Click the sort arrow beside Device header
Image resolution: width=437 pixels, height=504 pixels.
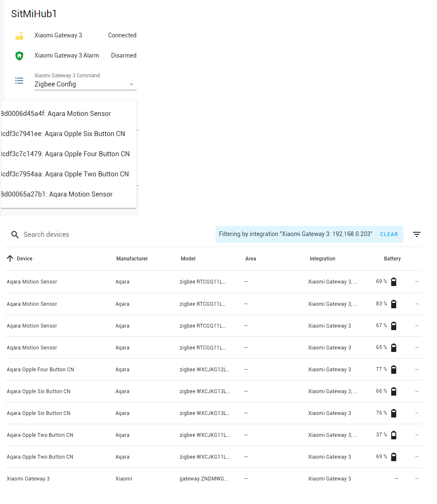(x=10, y=259)
